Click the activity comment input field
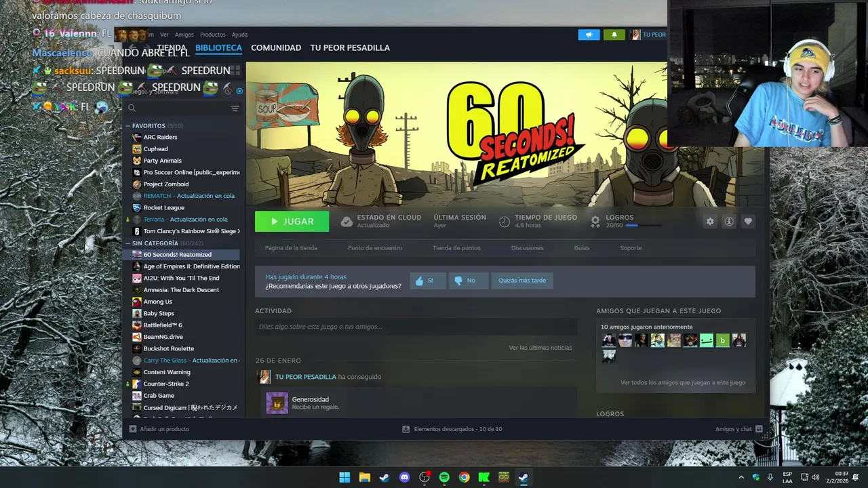The image size is (868, 488). [416, 327]
